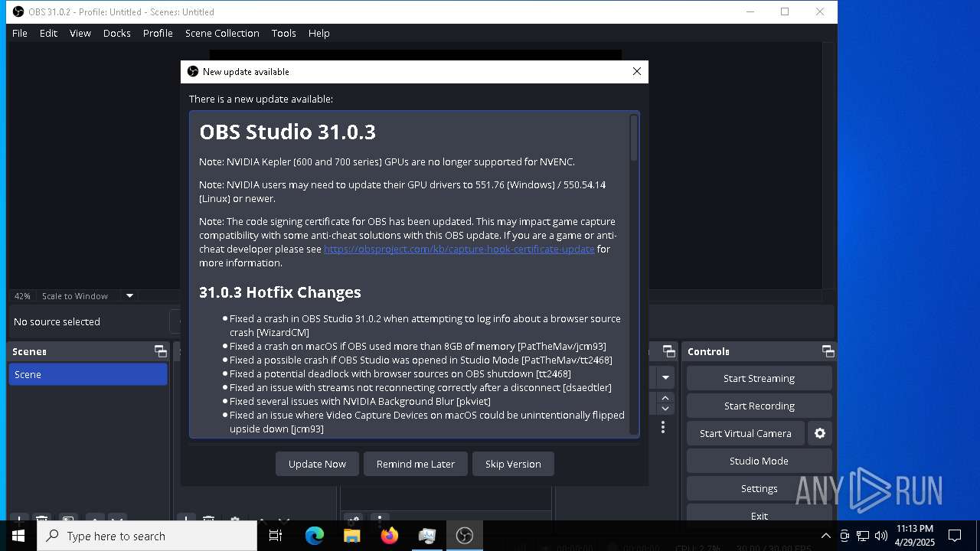
Task: Start Virtual Camera
Action: coord(745,433)
